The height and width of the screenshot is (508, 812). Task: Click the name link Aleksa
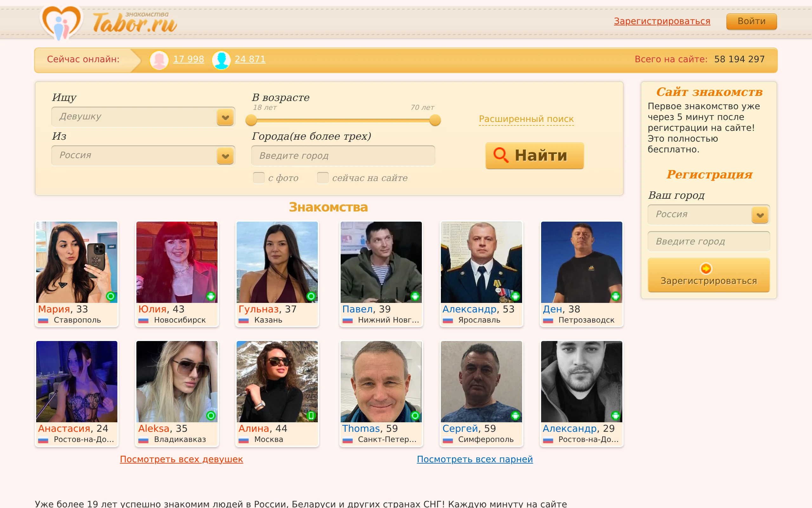click(x=154, y=429)
